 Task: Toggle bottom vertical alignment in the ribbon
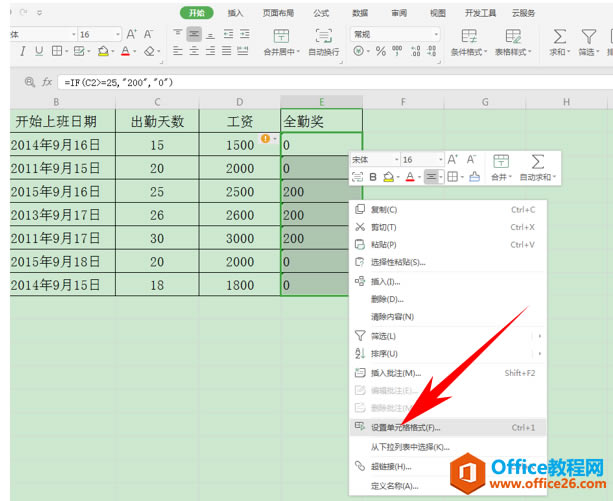pos(210,34)
